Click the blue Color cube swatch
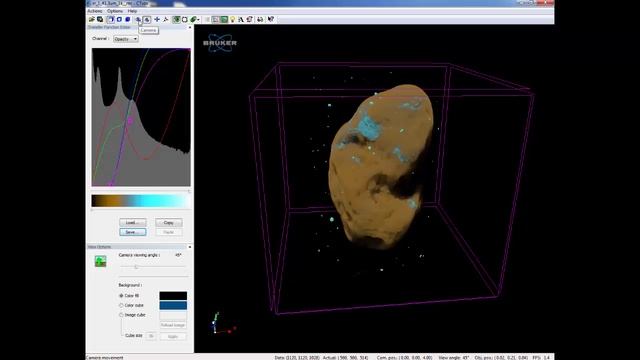Screen dimensions: 640x360 click(173, 305)
